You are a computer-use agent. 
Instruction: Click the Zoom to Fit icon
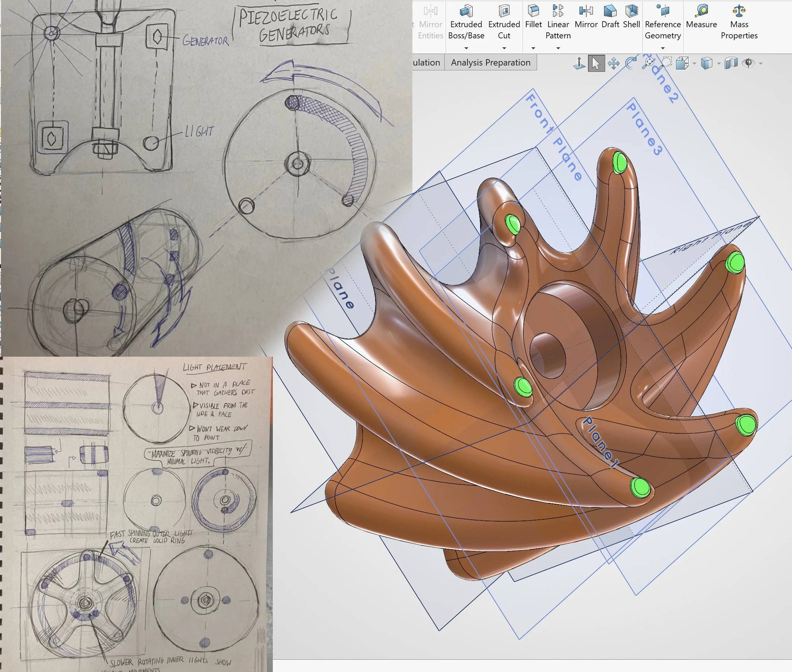(x=648, y=63)
